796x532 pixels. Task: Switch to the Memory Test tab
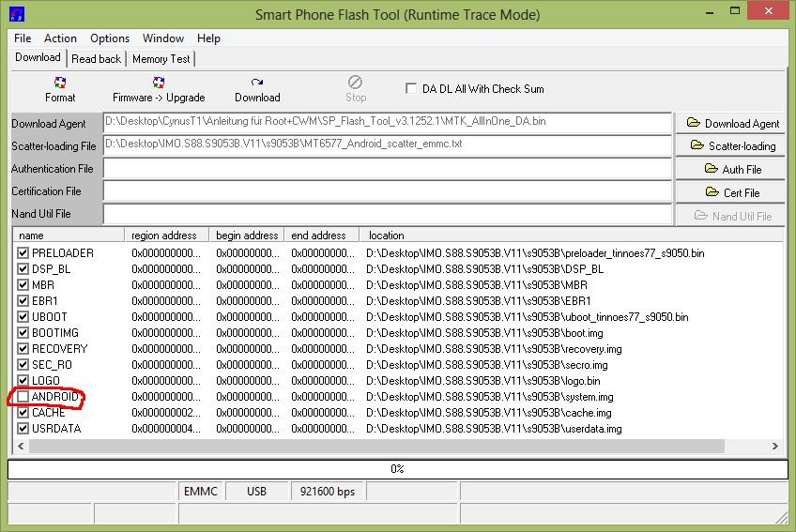(x=161, y=59)
